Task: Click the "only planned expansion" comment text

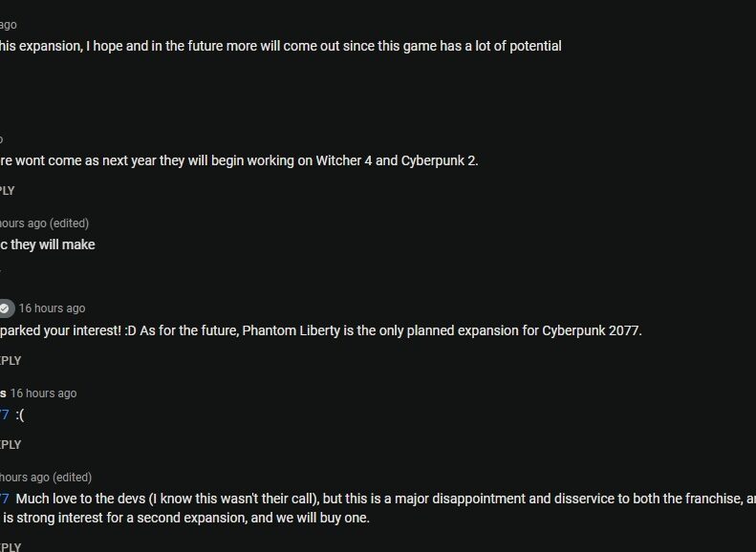Action: click(321, 330)
